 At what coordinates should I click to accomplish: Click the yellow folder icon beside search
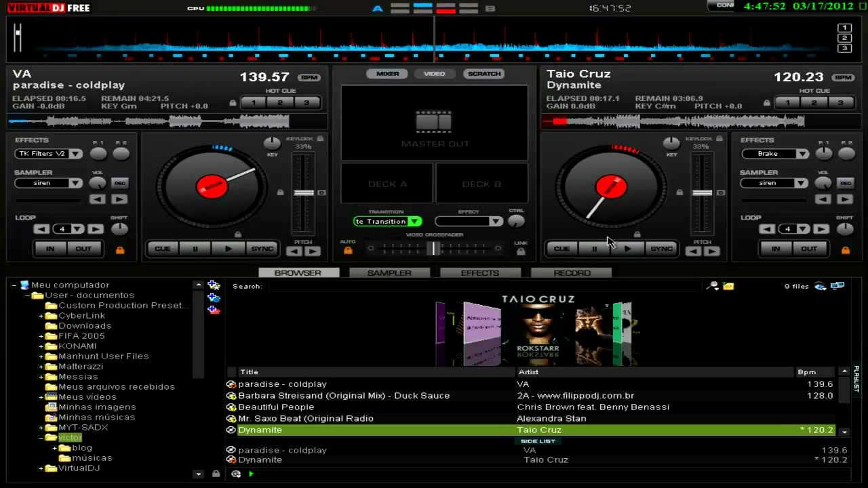[x=728, y=286]
